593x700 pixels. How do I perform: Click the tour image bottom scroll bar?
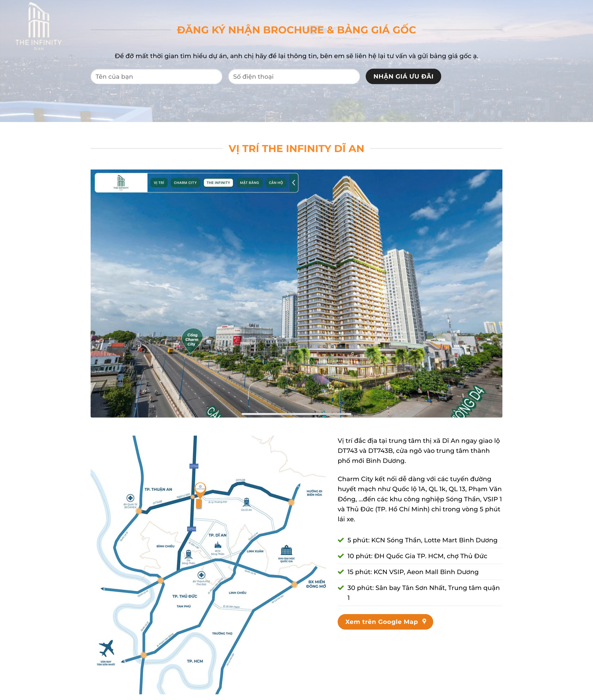coord(296,414)
